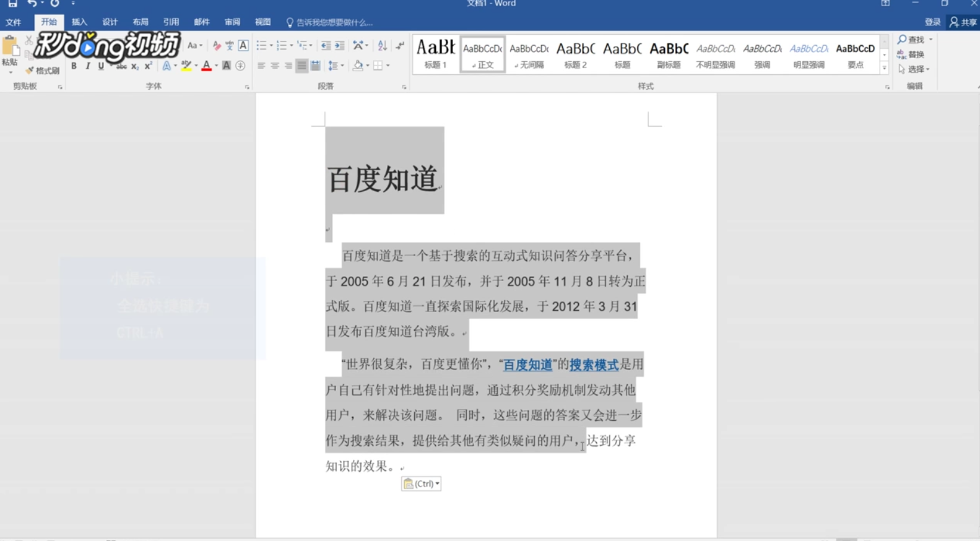Click the Sign in (登录) button
980x541 pixels.
tap(932, 22)
